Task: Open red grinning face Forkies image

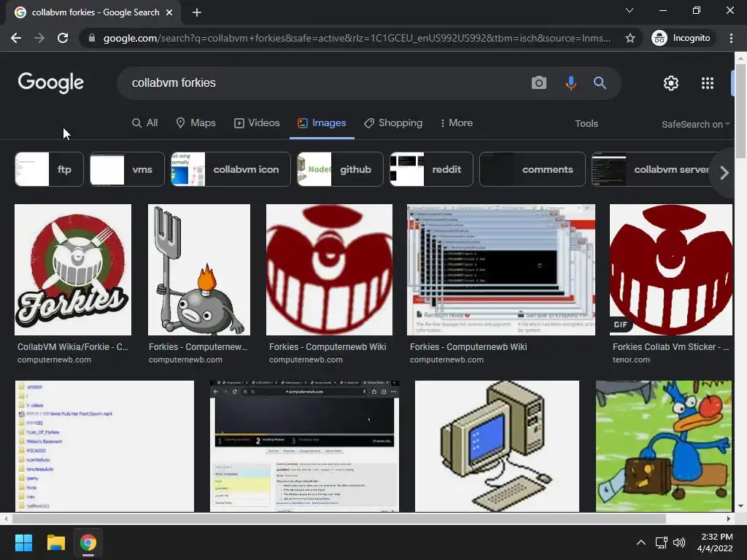Action: [x=329, y=270]
